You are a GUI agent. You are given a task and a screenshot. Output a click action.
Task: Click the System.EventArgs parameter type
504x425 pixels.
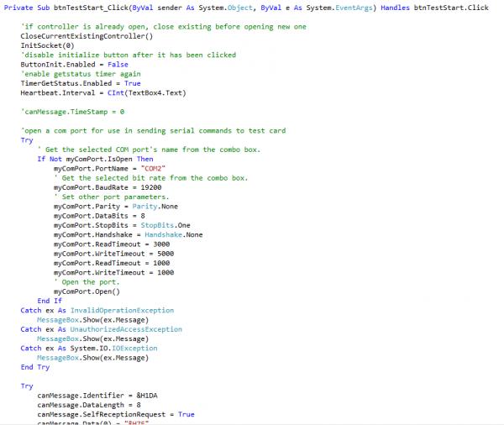(339, 8)
